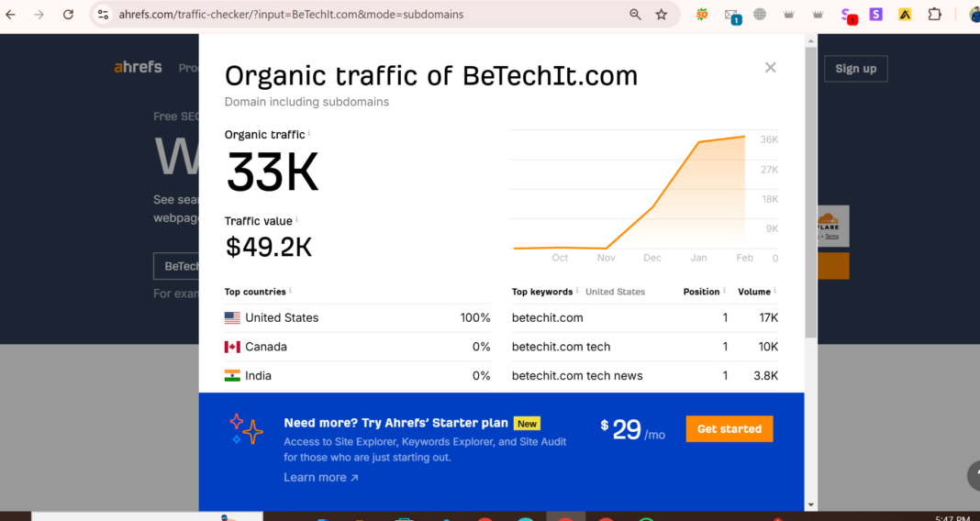Click the $49.2K traffic value figure
The height and width of the screenshot is (521, 980).
[x=269, y=247]
